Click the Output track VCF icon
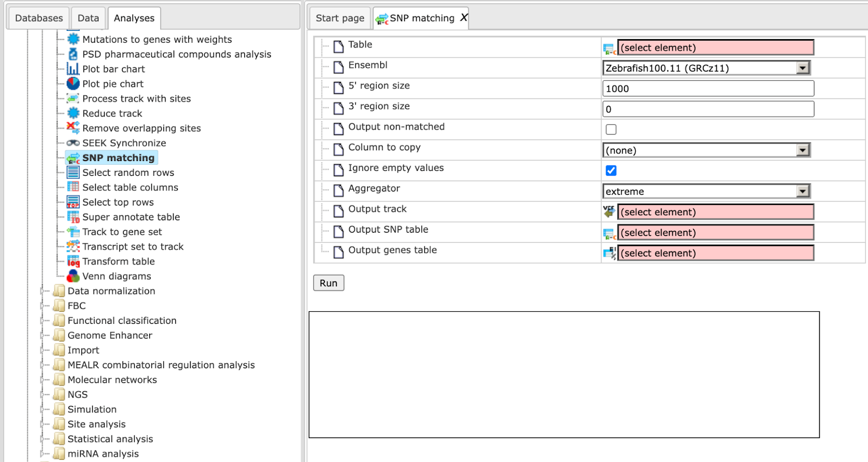 [609, 211]
